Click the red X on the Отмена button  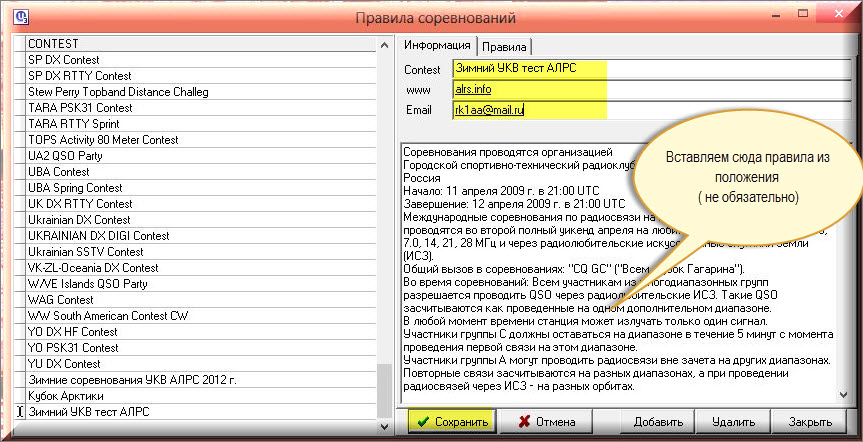tap(522, 422)
